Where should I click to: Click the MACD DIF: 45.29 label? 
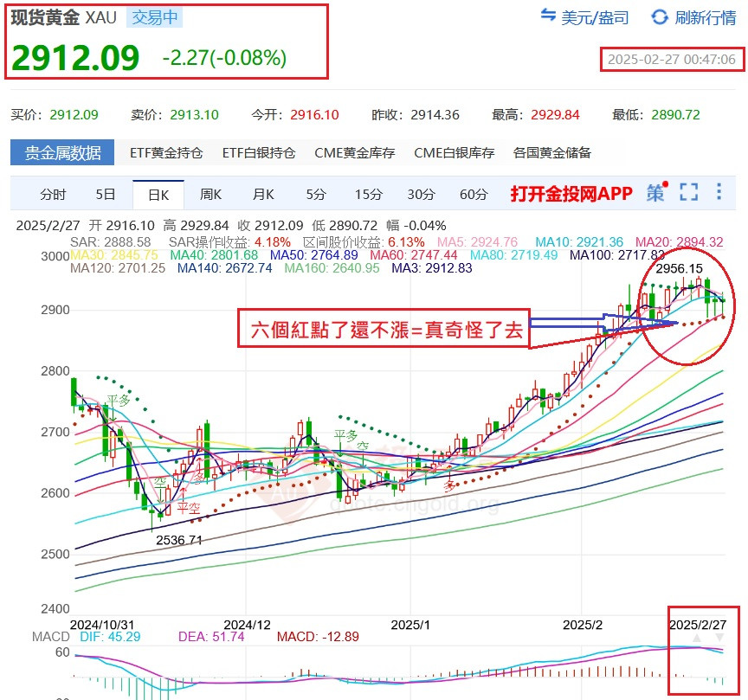pyautogui.click(x=110, y=637)
